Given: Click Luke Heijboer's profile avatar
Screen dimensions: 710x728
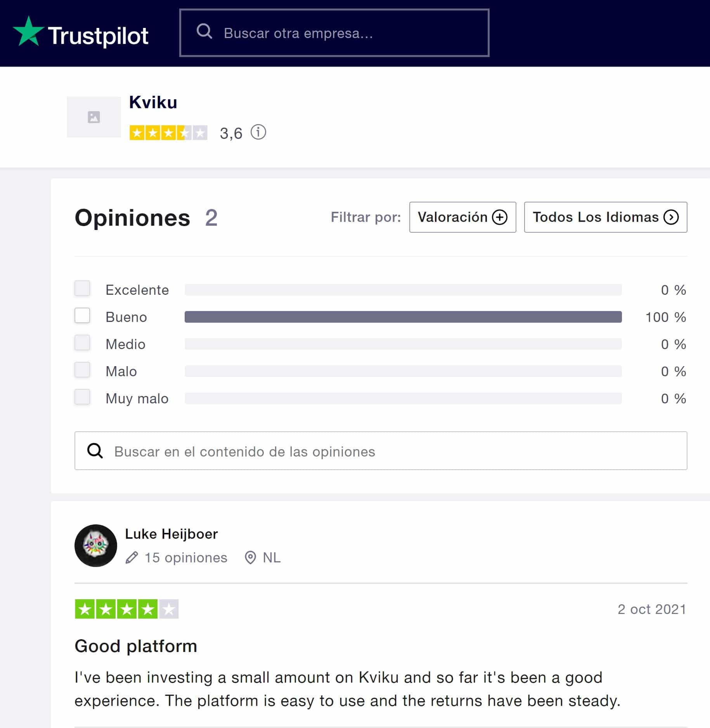Looking at the screenshot, I should click(95, 545).
